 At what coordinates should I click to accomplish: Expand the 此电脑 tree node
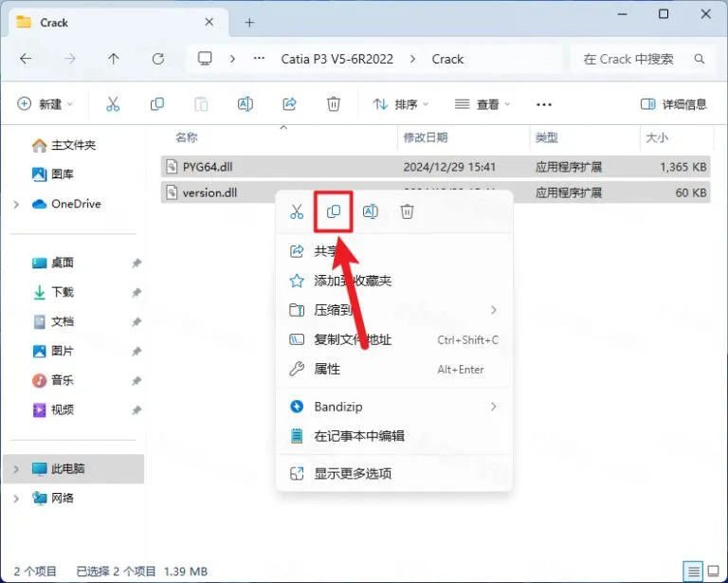pyautogui.click(x=16, y=469)
